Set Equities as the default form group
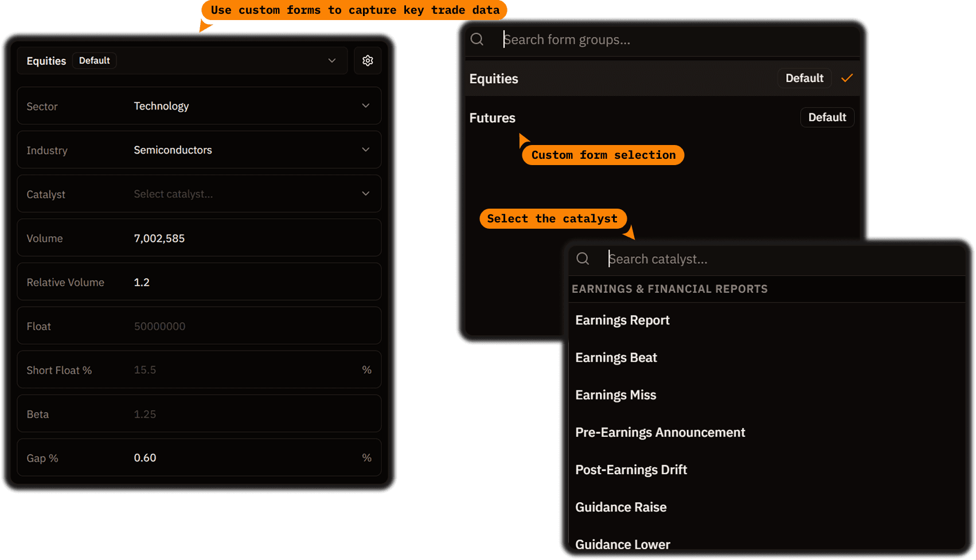Screen dimensions: 976x560 804,78
